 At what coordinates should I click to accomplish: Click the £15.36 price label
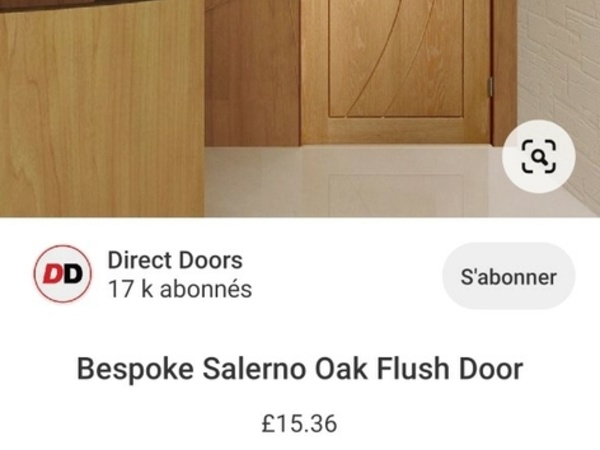point(299,424)
